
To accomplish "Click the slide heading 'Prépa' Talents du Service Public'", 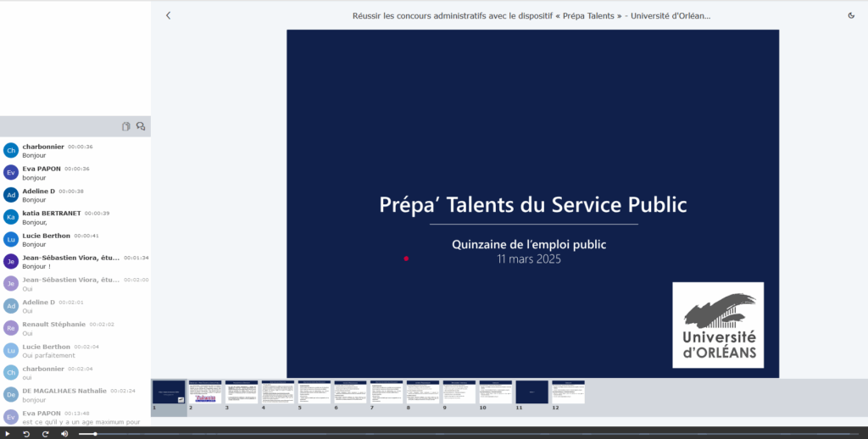I will click(533, 204).
